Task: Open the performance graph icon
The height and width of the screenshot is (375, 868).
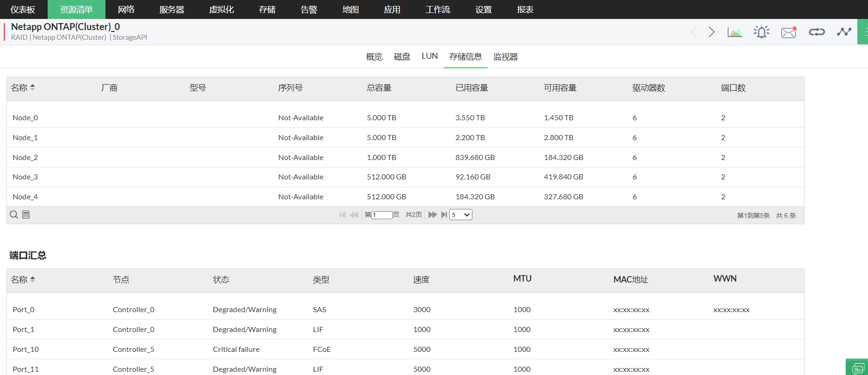Action: pyautogui.click(x=734, y=32)
